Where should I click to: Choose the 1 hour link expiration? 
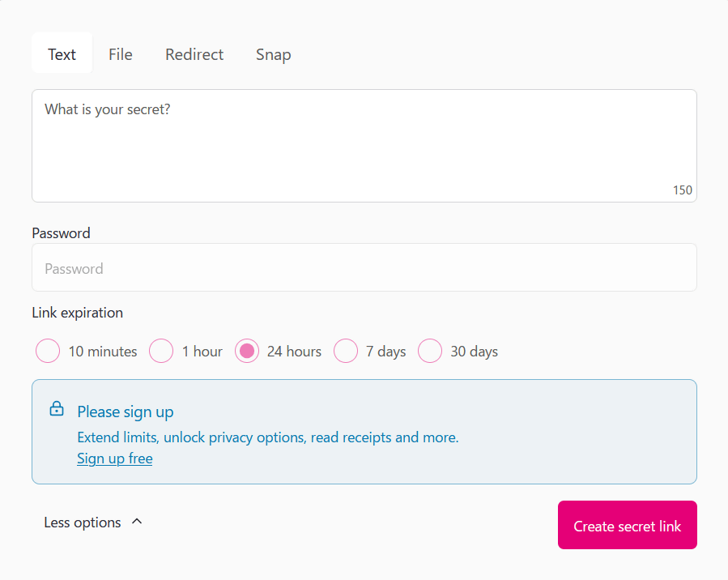[x=162, y=352]
